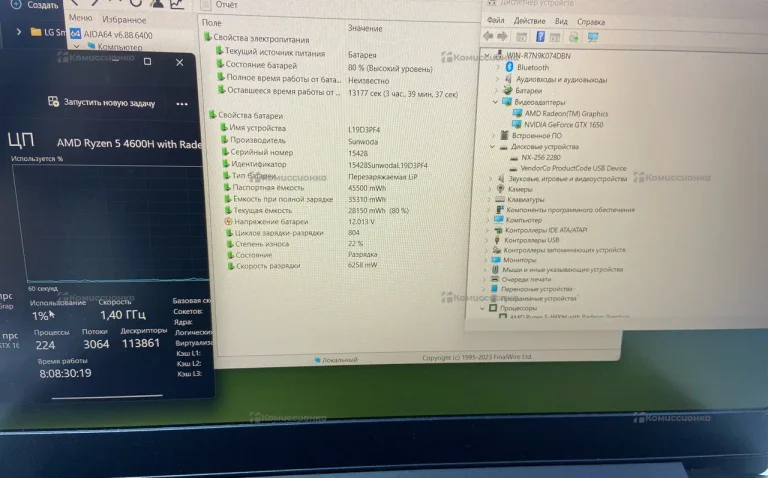
Task: Open the Действие menu
Action: point(529,21)
